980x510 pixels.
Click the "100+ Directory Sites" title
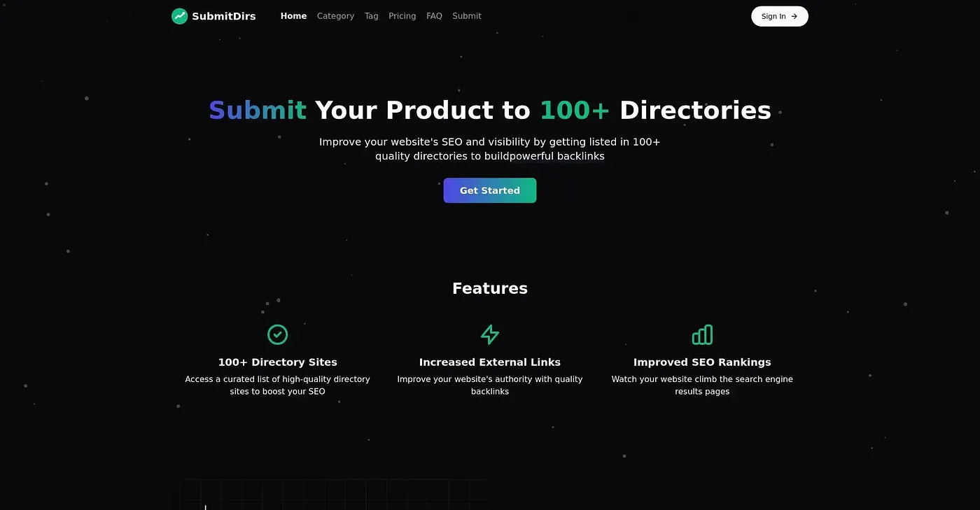278,362
